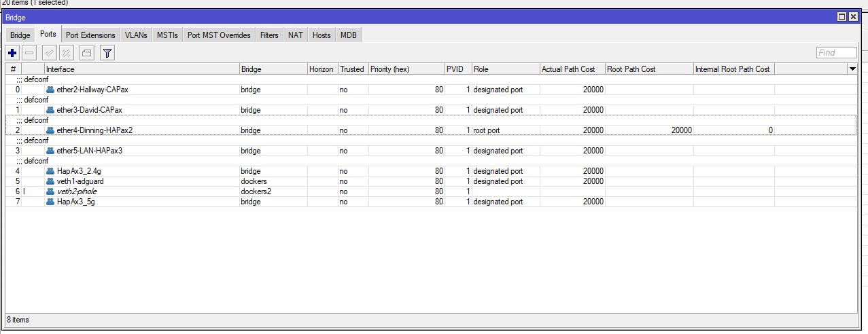Switch to the Bridge tab

(x=20, y=35)
